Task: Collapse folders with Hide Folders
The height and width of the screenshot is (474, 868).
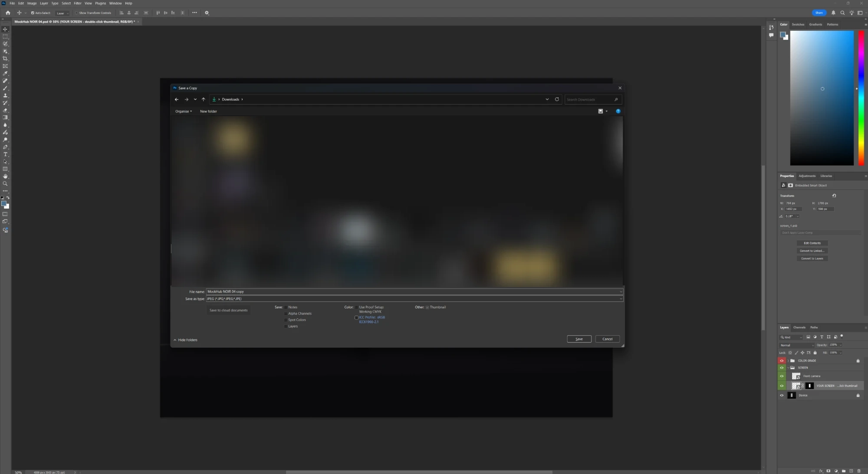Action: pyautogui.click(x=185, y=340)
